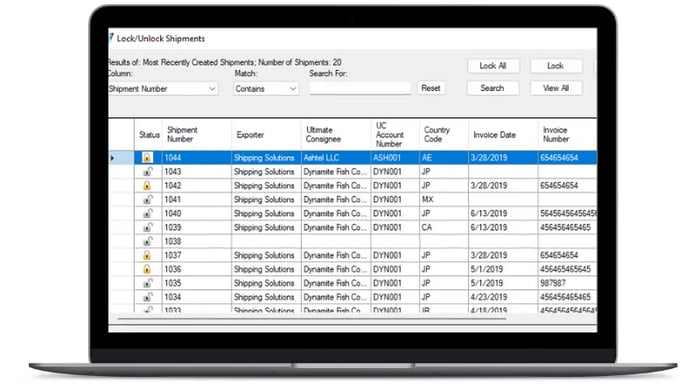Click Shipping Solutions exporter in row 1043

[x=267, y=171]
